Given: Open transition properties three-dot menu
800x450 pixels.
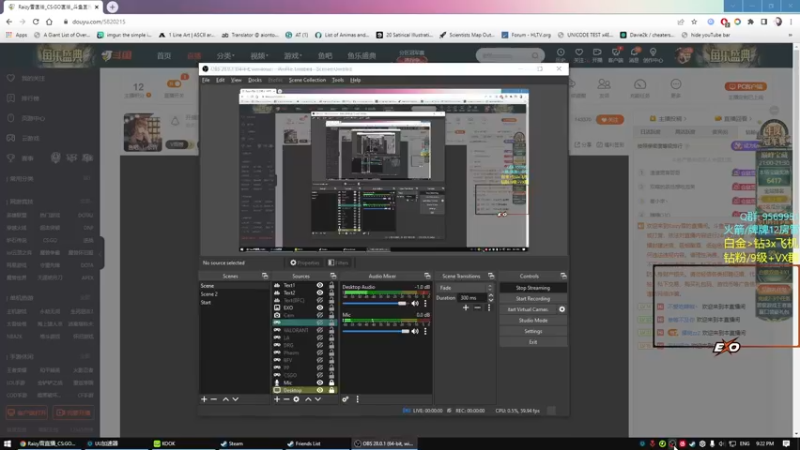Looking at the screenshot, I should [x=489, y=308].
